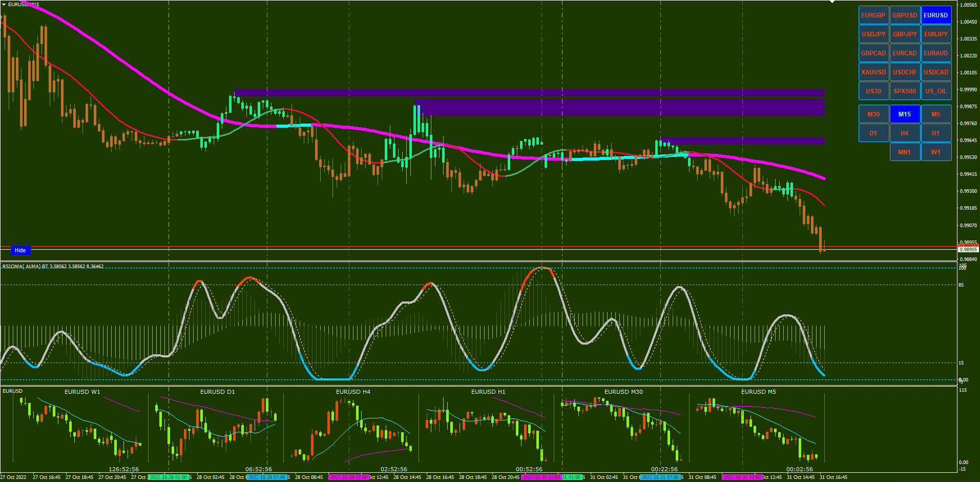
Task: Click the EURUSD label in bottom panel
Action: (x=13, y=391)
